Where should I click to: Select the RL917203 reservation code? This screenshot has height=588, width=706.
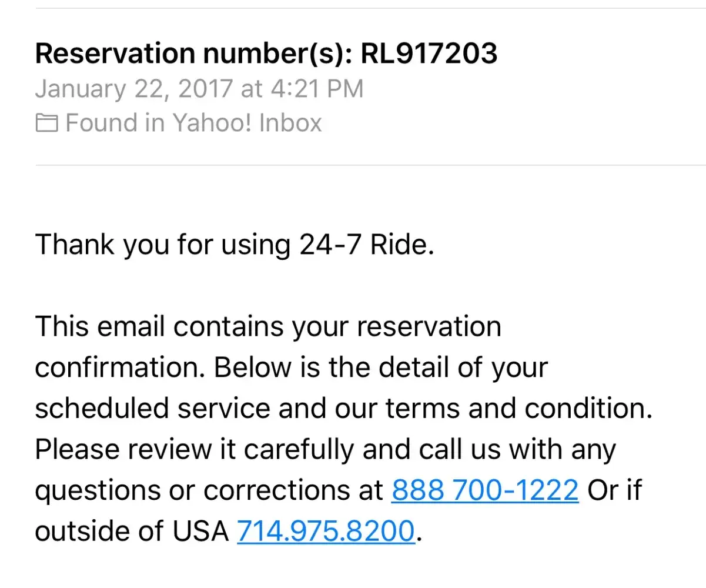coord(429,54)
